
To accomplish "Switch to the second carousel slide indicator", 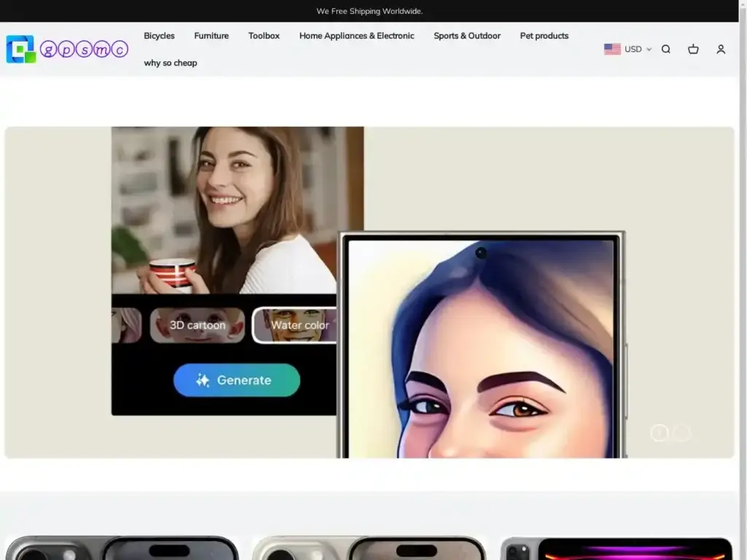I will pos(681,433).
